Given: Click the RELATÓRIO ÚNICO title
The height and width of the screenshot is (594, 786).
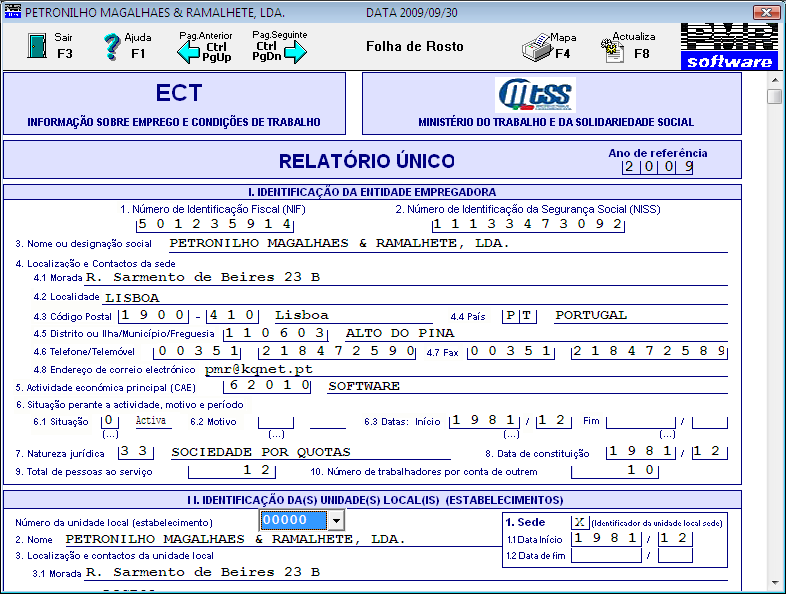Looking at the screenshot, I should point(367,161).
